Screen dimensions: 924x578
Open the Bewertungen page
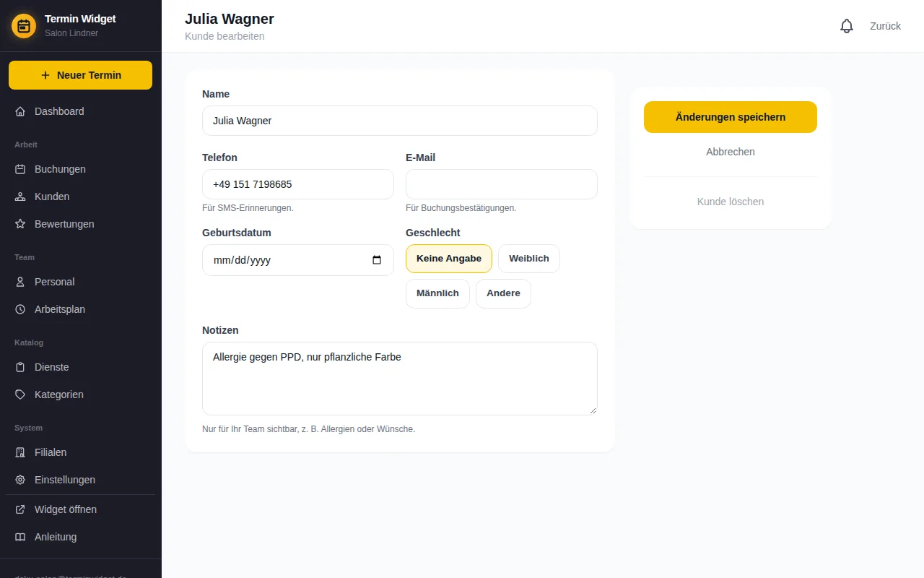coord(81,224)
